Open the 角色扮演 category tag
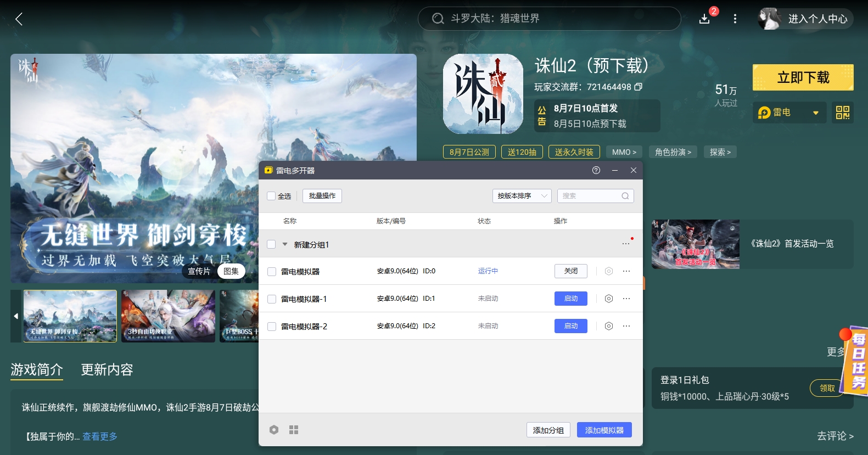 (x=673, y=152)
